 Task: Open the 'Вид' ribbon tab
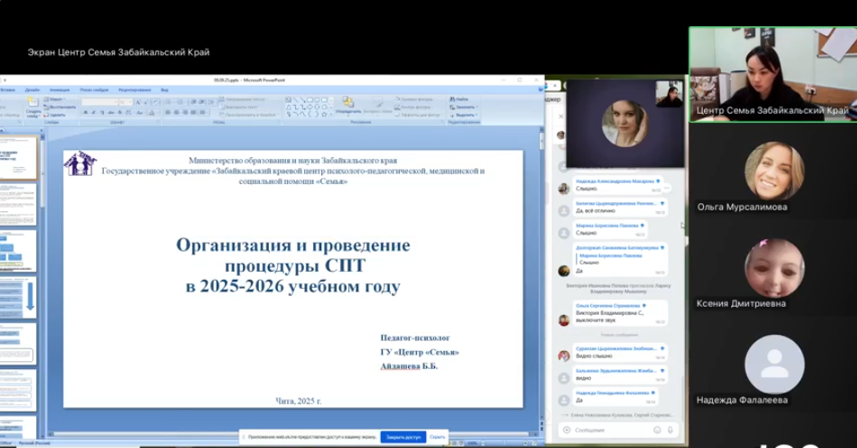click(x=165, y=90)
